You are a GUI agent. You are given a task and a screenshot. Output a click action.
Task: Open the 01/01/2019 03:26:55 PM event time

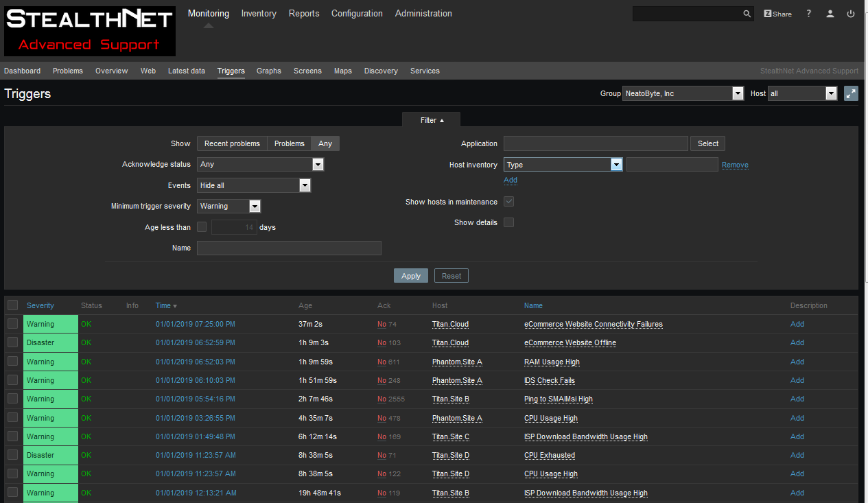(196, 418)
